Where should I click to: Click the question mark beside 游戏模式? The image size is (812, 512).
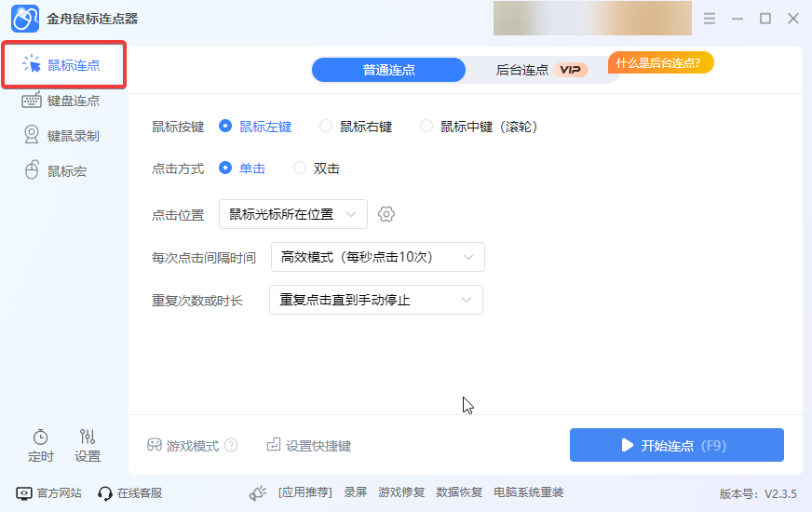click(232, 445)
